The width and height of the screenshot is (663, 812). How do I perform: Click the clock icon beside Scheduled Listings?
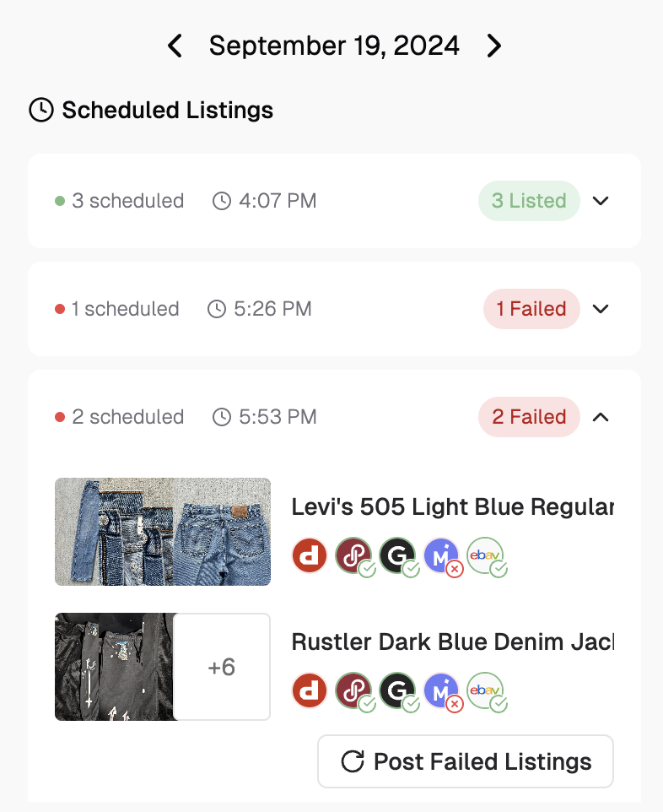[40, 110]
